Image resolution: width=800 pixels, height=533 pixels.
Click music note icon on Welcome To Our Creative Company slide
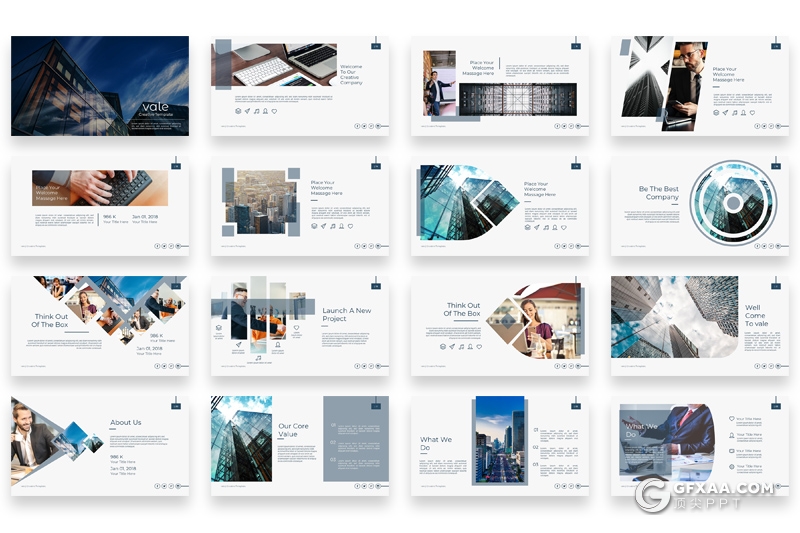tap(256, 111)
